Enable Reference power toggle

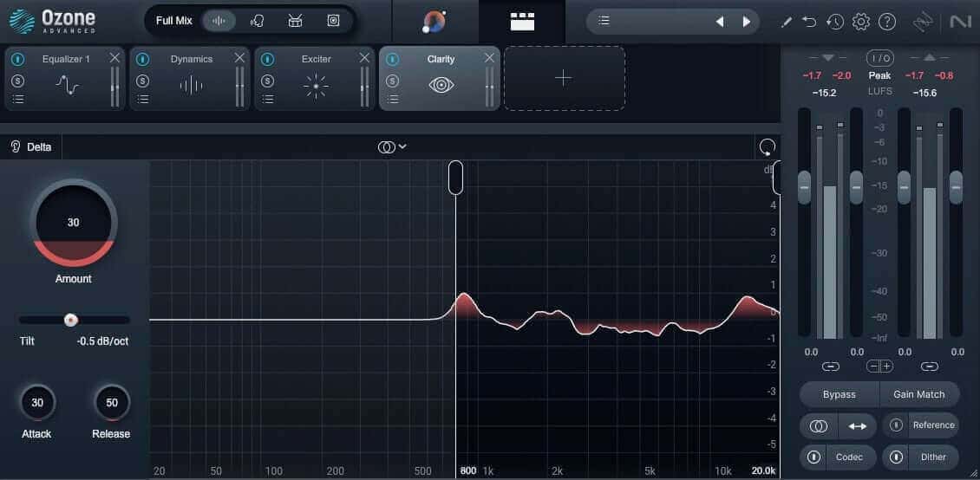coord(896,425)
